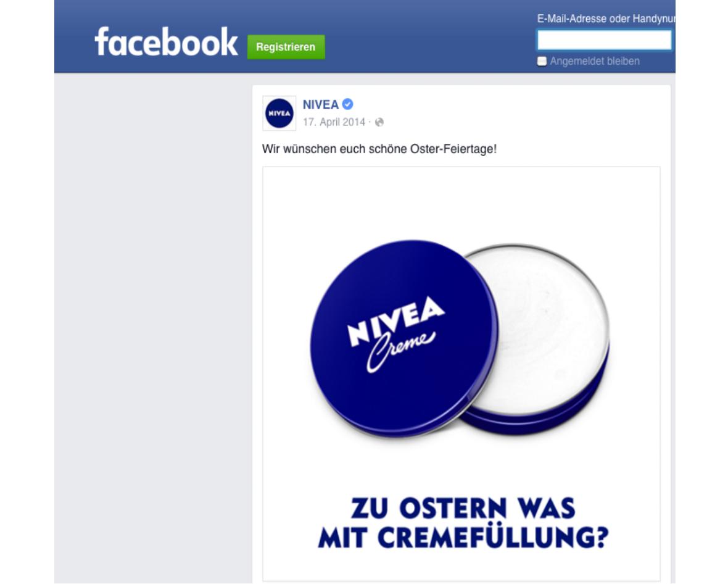Viewport: 728px width, 584px height.
Task: Click the blue verified badge next to NIVEA
Action: (347, 104)
